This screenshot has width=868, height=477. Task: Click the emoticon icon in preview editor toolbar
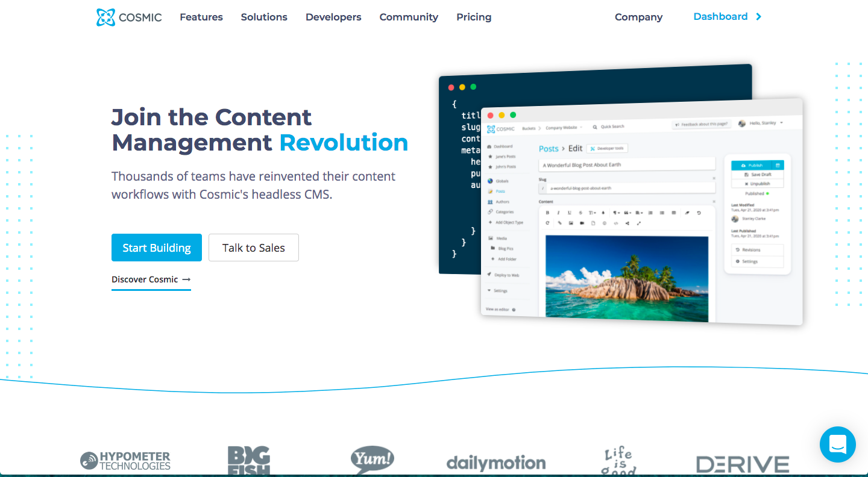coord(605,223)
